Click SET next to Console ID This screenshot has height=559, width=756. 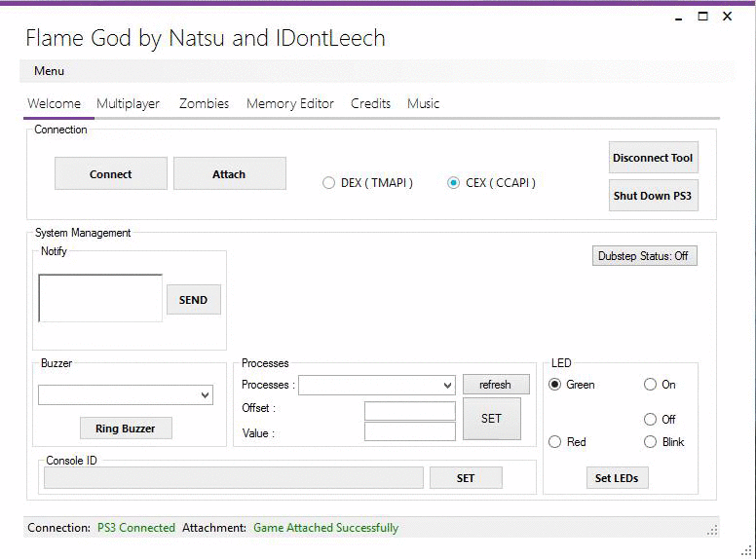466,478
